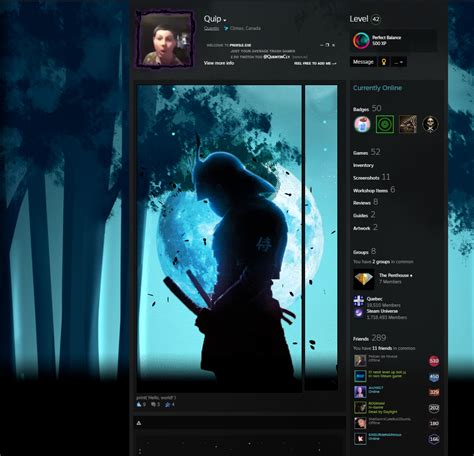The height and width of the screenshot is (456, 474).
Task: Open the Reviews 8 link
Action: pos(365,202)
